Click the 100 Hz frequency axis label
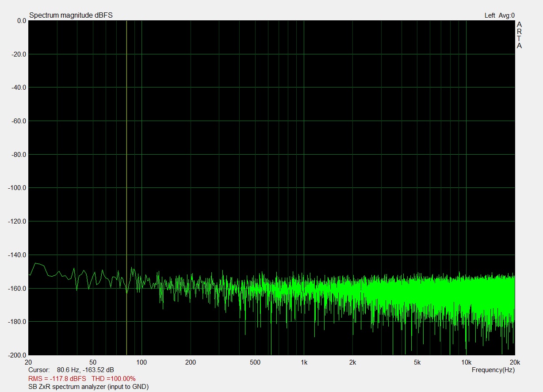The image size is (543, 392). (x=141, y=362)
